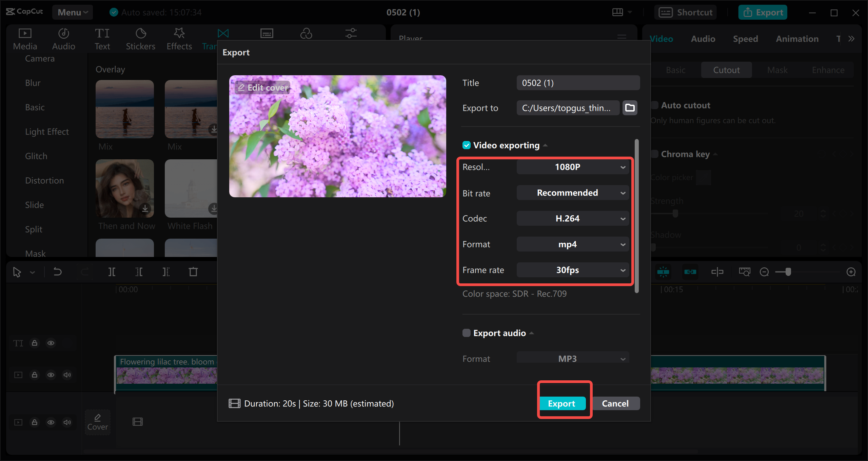The height and width of the screenshot is (461, 868).
Task: Enable the Export audio checkbox
Action: tap(467, 333)
